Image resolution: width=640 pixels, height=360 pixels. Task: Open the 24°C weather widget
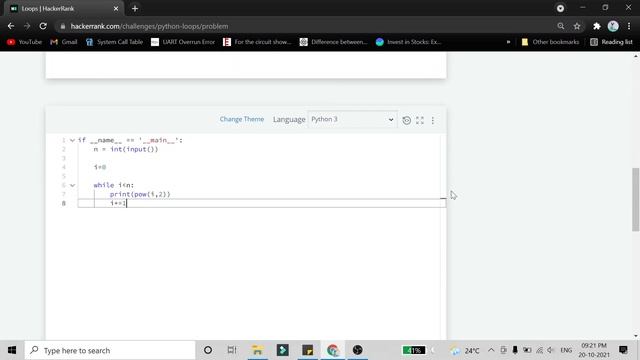pyautogui.click(x=464, y=350)
